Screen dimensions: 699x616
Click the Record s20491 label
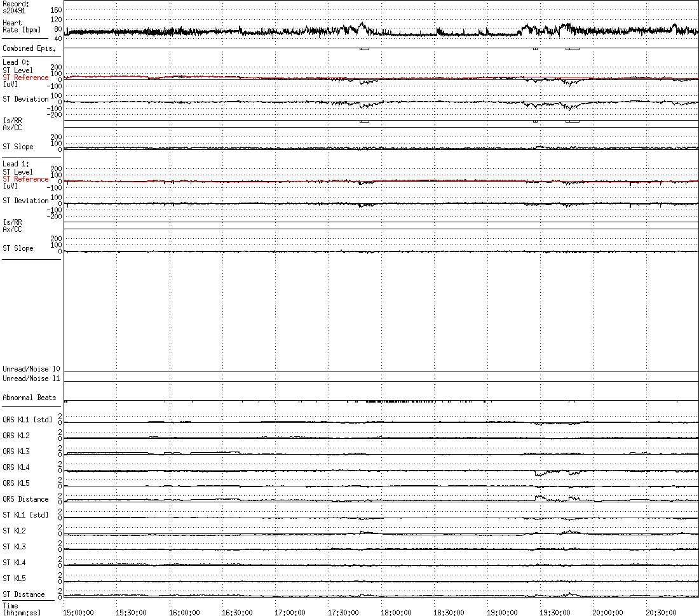coord(16,8)
